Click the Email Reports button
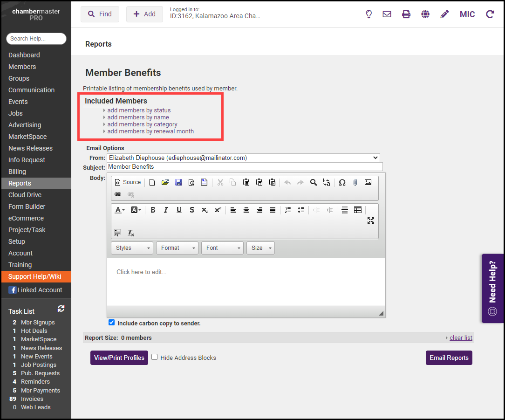 click(449, 358)
